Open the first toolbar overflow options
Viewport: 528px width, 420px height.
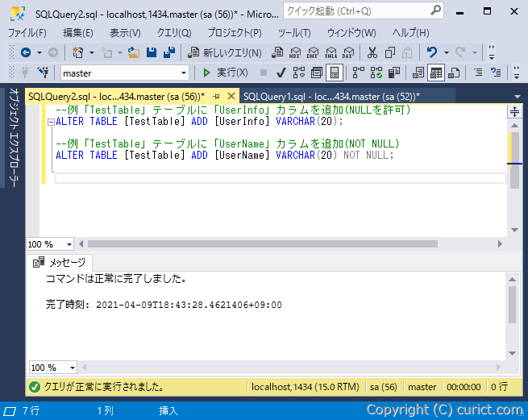tap(492, 52)
